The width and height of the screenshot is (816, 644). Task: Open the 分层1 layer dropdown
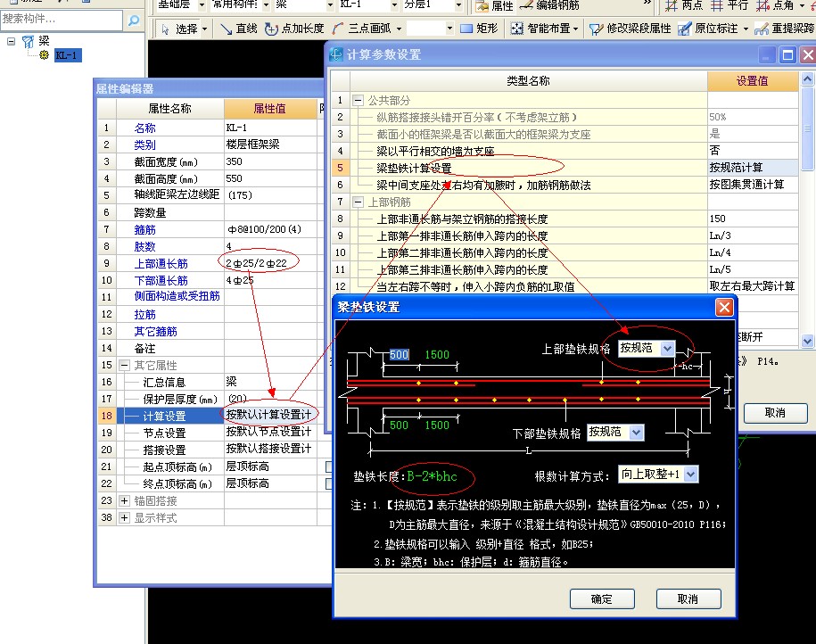point(458,5)
